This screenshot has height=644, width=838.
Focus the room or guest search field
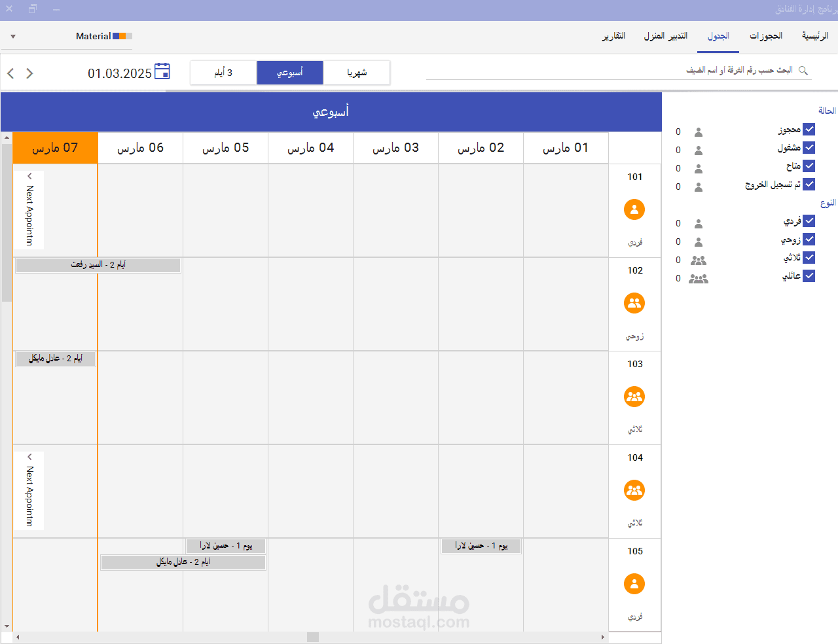coord(619,70)
